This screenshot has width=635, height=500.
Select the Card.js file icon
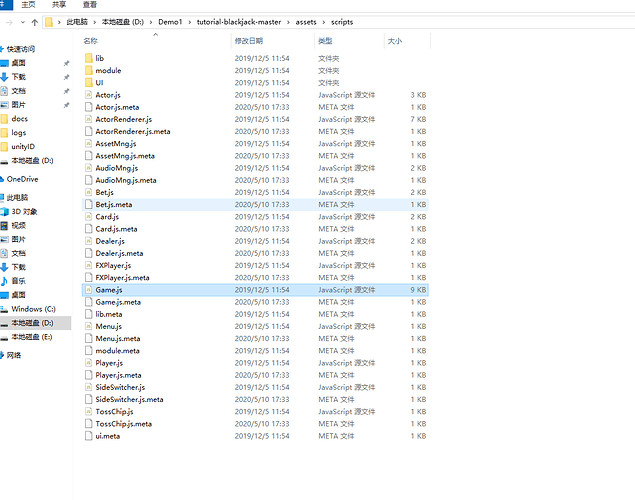(x=89, y=217)
